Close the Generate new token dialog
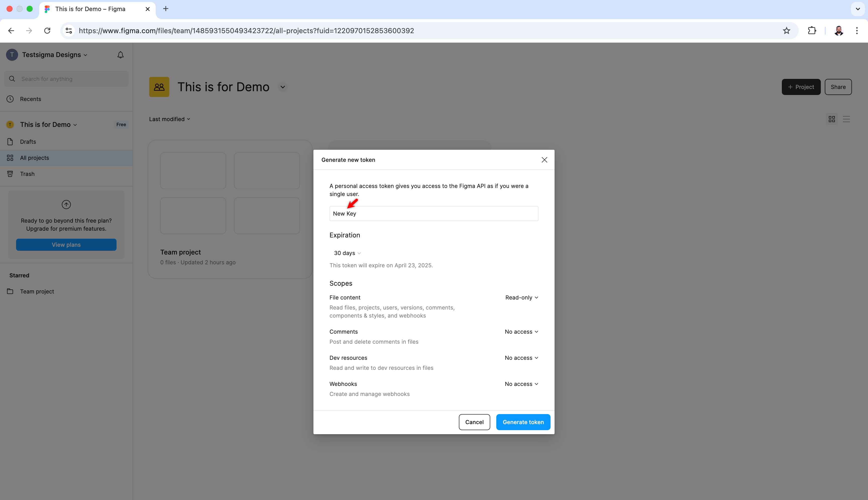 (x=544, y=160)
